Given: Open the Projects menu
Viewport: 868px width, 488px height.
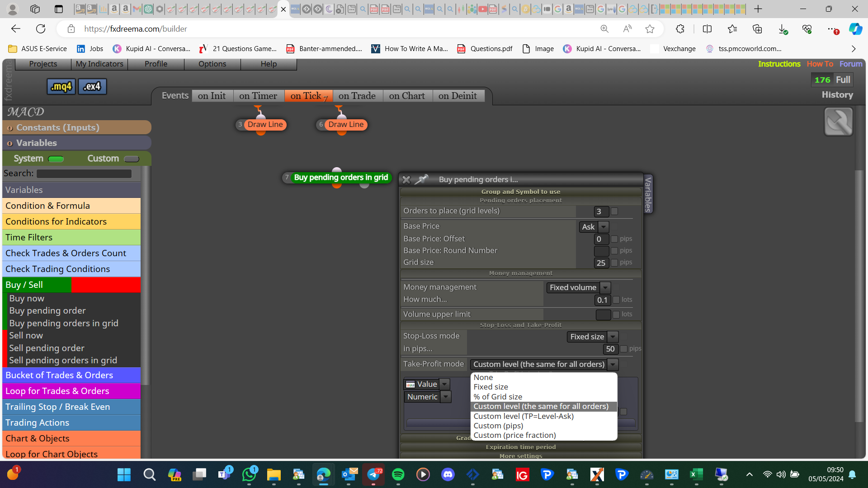Looking at the screenshot, I should click(43, 64).
